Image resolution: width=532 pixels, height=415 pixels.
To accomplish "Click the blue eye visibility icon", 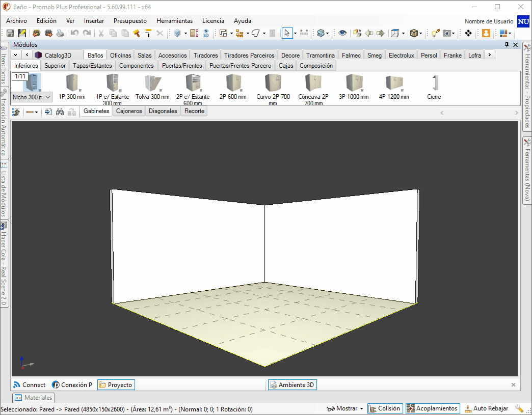I will pos(342,33).
